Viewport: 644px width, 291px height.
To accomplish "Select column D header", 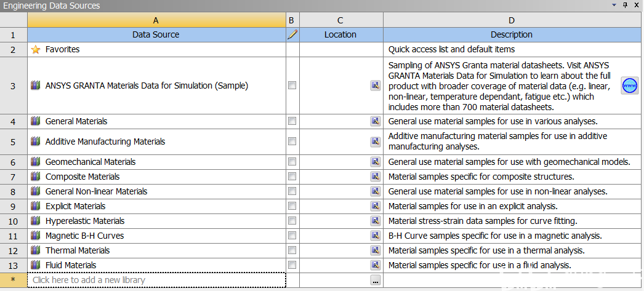I will (x=512, y=20).
